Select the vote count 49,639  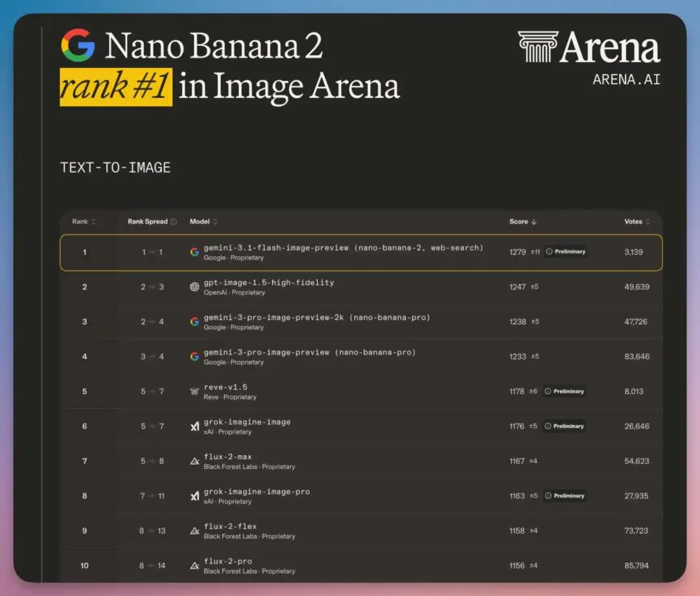[x=636, y=287]
